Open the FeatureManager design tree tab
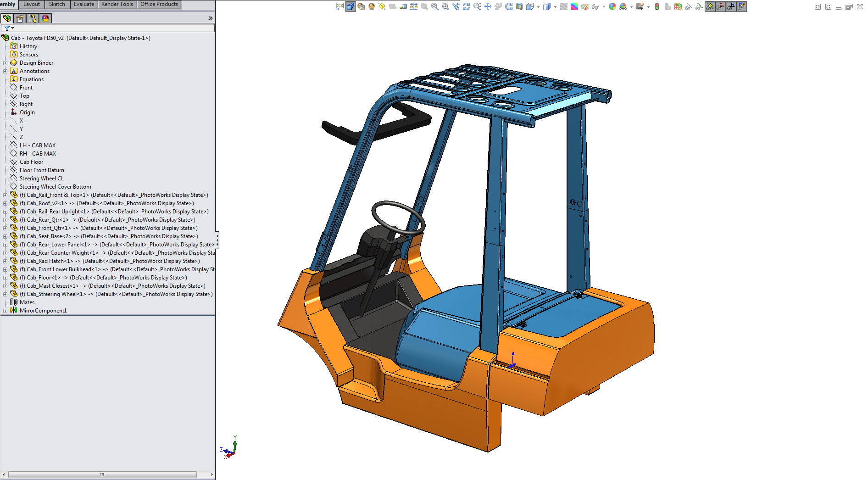 click(7, 18)
